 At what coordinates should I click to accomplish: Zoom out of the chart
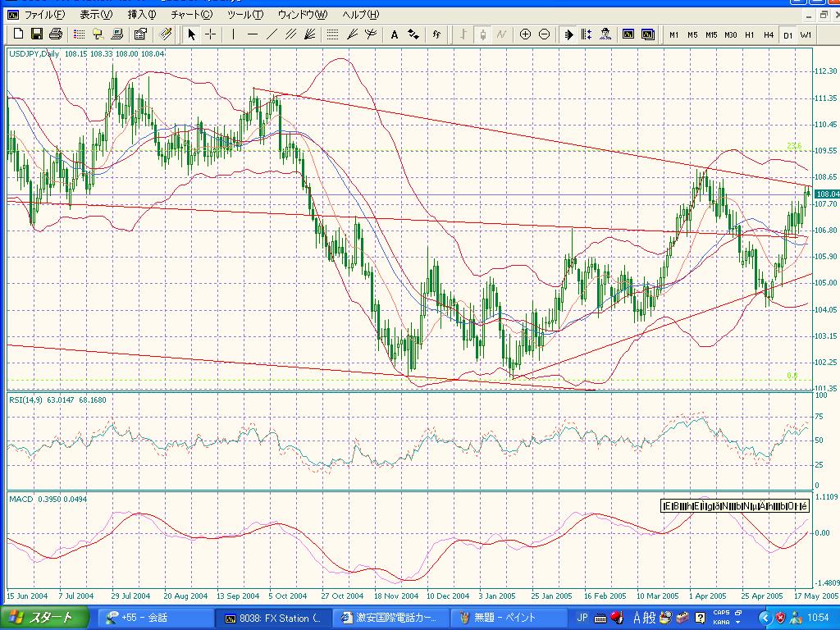pos(544,34)
